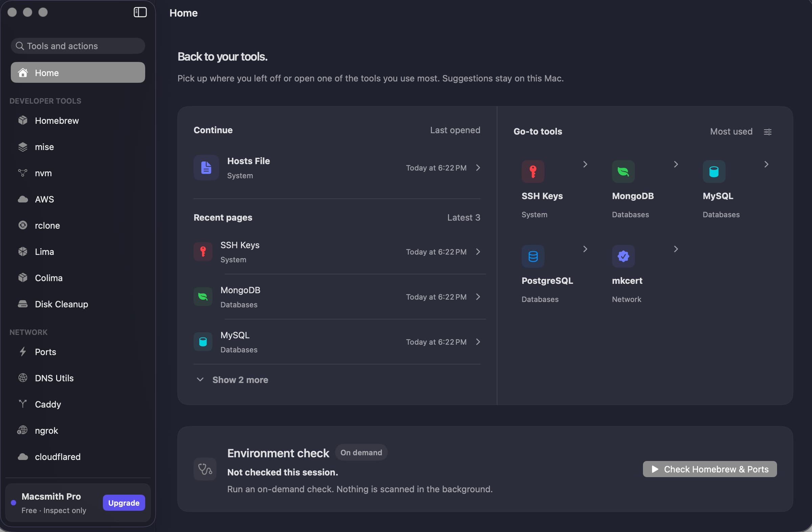Screen dimensions: 812x532
Task: Click the Macsmith Pro plan label
Action: [51, 496]
